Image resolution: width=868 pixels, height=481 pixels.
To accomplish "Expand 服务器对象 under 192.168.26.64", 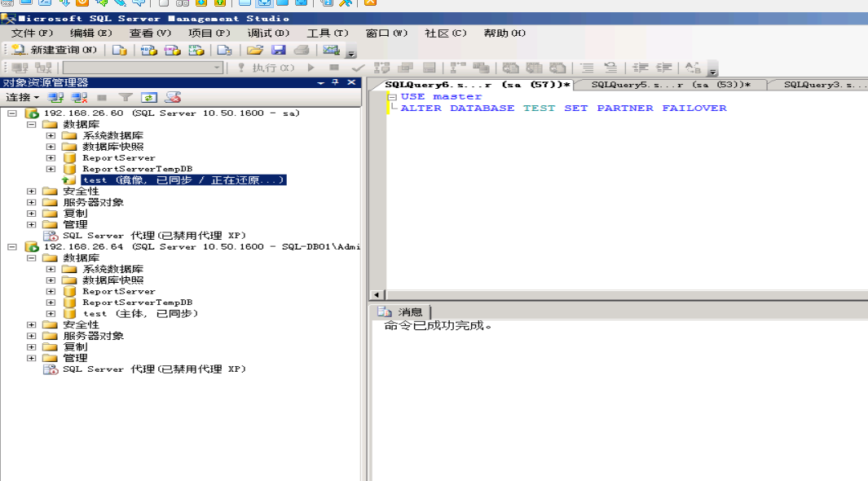I will tap(32, 336).
